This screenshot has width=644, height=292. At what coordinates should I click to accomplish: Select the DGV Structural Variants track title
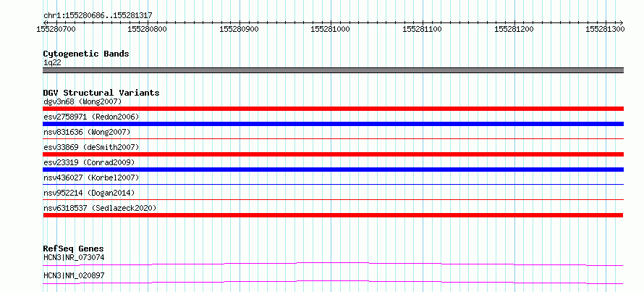pos(101,93)
